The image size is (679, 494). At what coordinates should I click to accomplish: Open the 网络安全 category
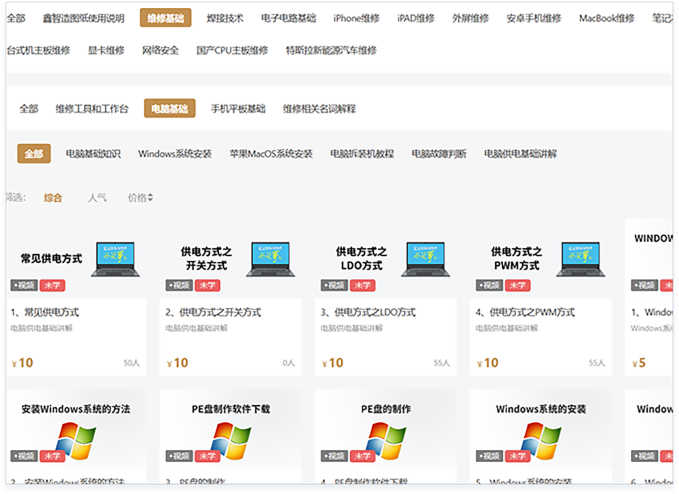pos(161,50)
